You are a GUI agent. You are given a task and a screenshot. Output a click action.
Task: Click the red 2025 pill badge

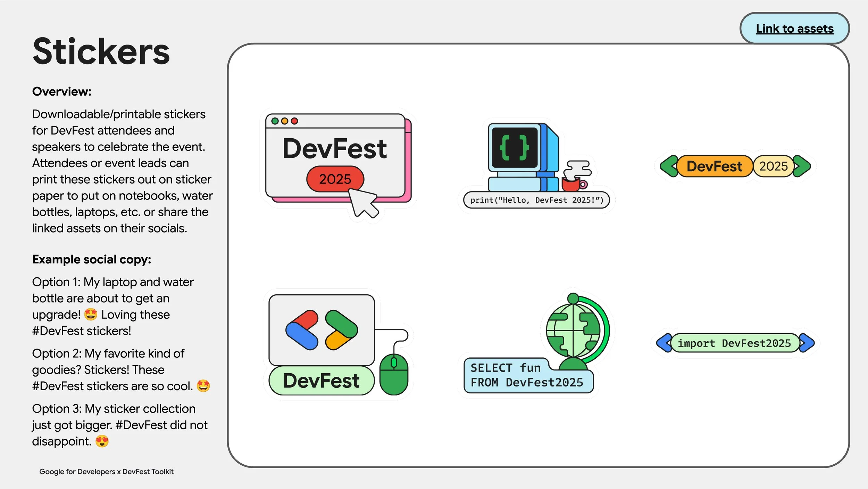335,179
